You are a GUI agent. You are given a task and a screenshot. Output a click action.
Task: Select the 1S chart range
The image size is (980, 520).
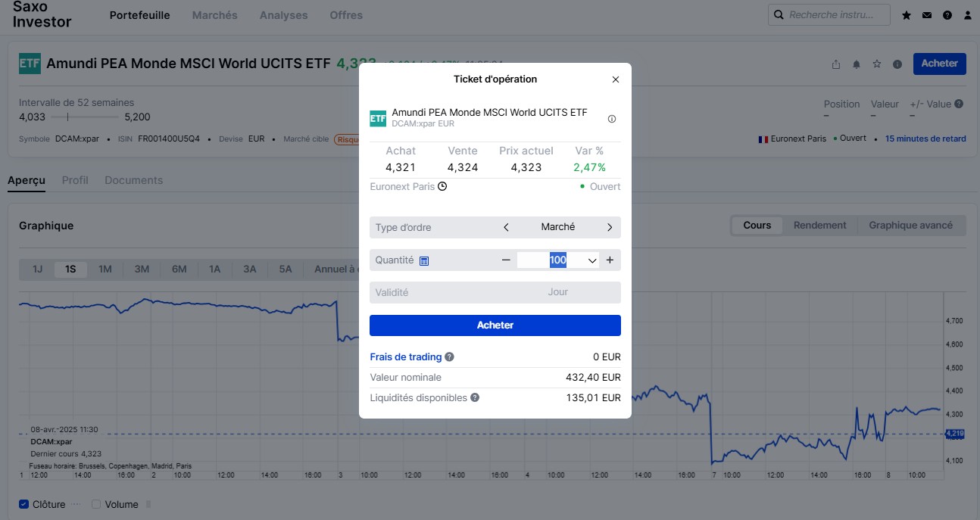point(70,269)
